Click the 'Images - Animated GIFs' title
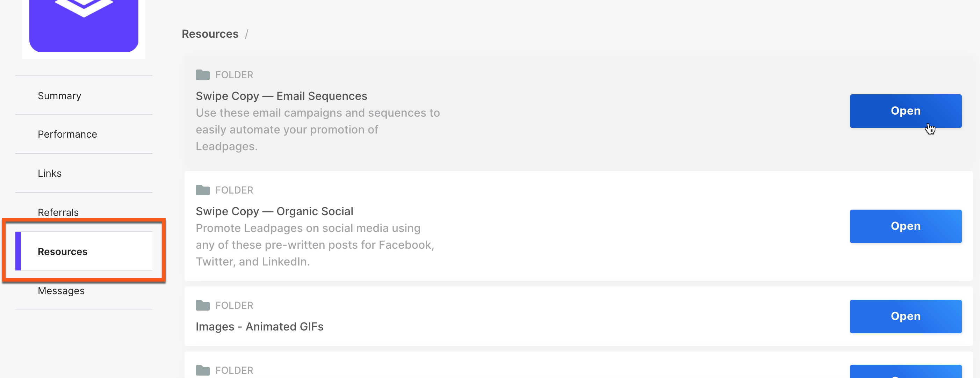Viewport: 980px width, 378px height. click(x=259, y=327)
